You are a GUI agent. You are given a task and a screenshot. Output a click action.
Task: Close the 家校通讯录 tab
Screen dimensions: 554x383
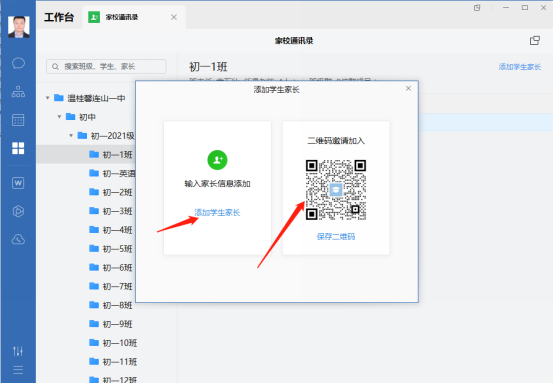(174, 17)
